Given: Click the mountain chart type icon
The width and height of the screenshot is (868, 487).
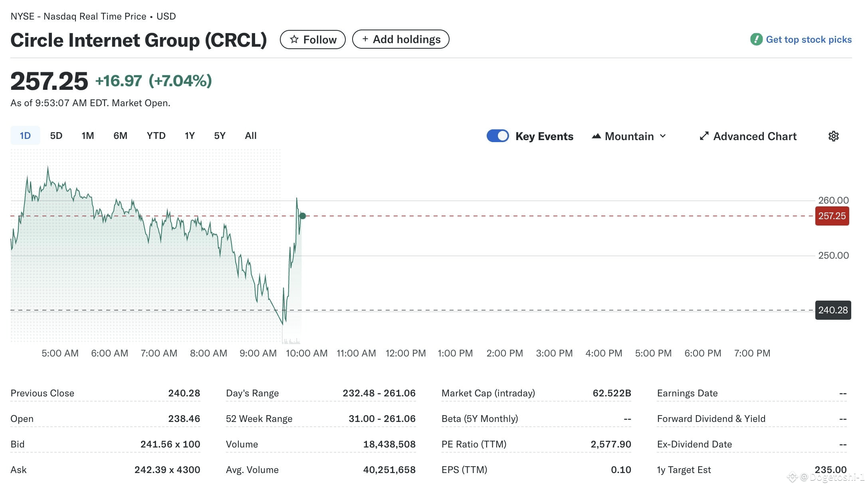Looking at the screenshot, I should coord(597,136).
